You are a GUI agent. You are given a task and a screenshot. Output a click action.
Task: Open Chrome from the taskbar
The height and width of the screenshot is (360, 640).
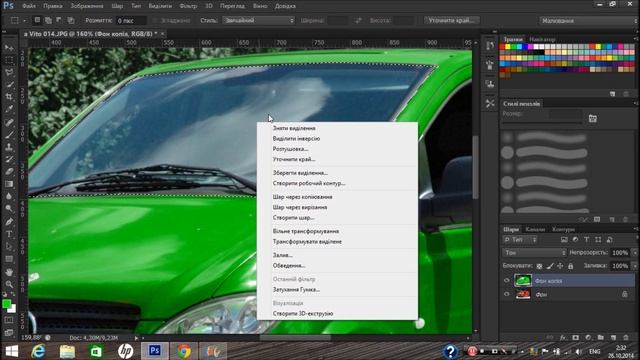[x=184, y=351]
